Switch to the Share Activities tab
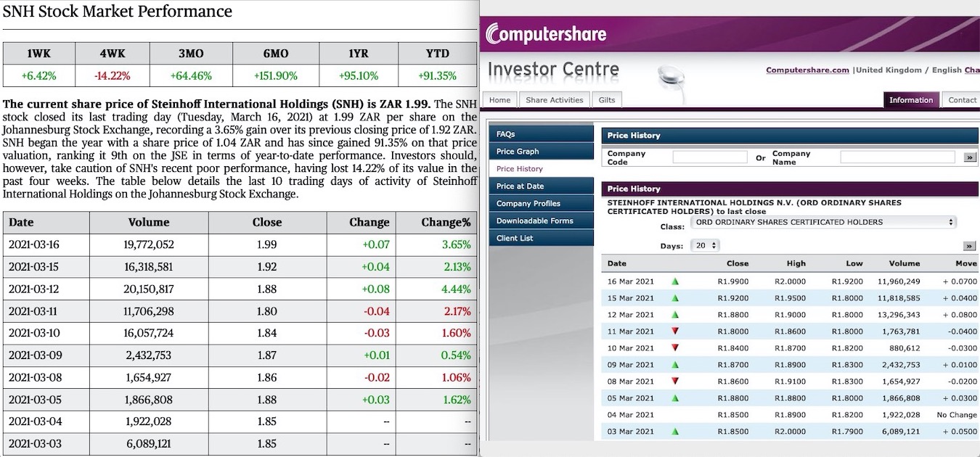The width and height of the screenshot is (980, 457). (554, 100)
